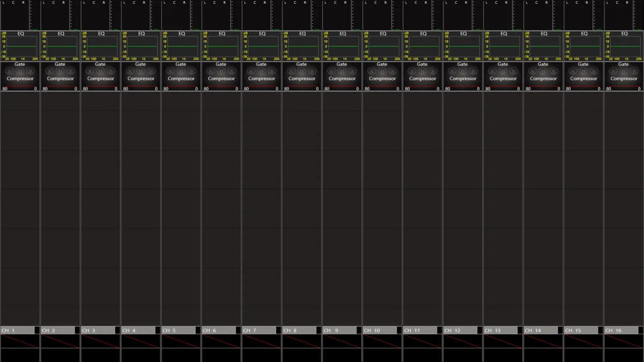Click the H circle icon in CH 1 dynamics
The height and width of the screenshot is (362, 644).
(20, 71)
